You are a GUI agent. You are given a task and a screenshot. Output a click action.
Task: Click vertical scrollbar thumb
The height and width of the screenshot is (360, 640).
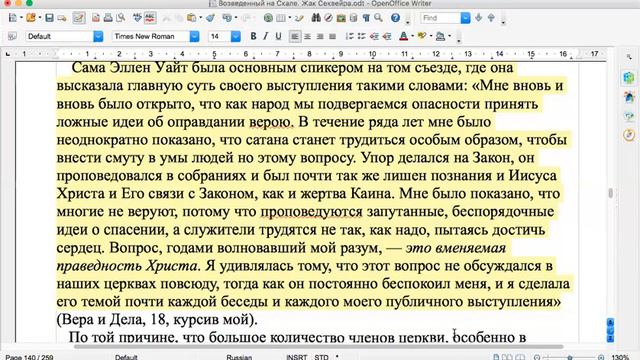click(611, 193)
